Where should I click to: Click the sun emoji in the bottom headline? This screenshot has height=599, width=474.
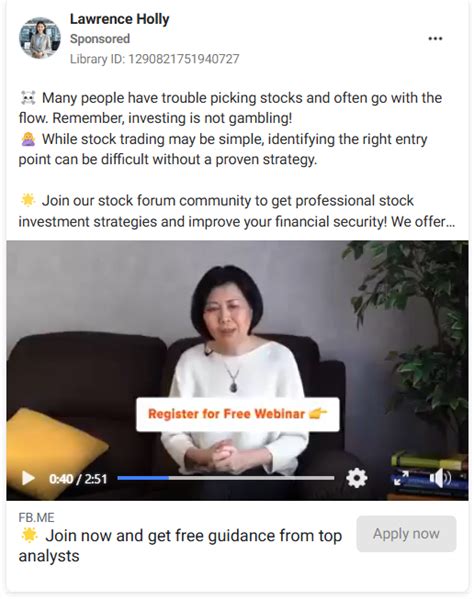click(29, 535)
